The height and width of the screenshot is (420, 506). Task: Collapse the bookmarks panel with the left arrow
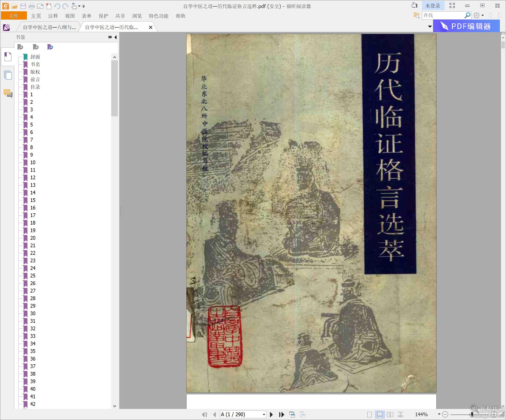pyautogui.click(x=116, y=37)
